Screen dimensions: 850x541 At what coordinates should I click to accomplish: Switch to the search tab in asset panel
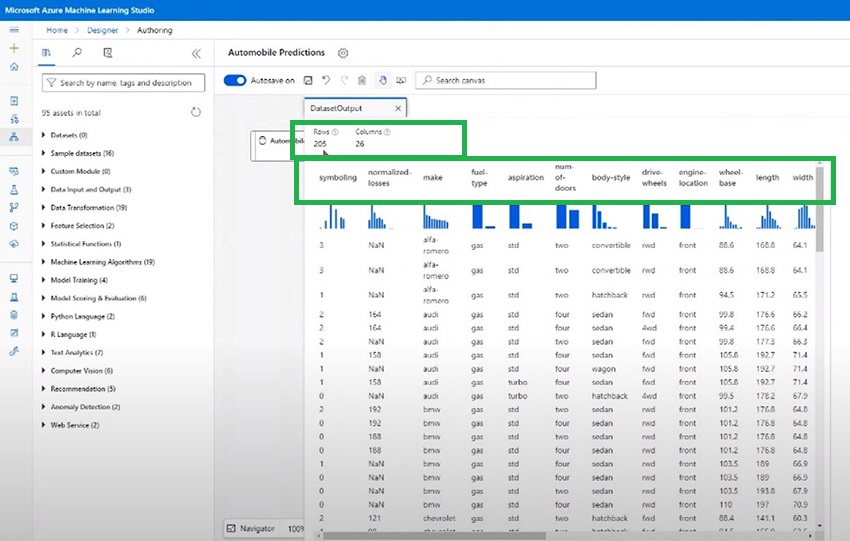pyautogui.click(x=77, y=53)
